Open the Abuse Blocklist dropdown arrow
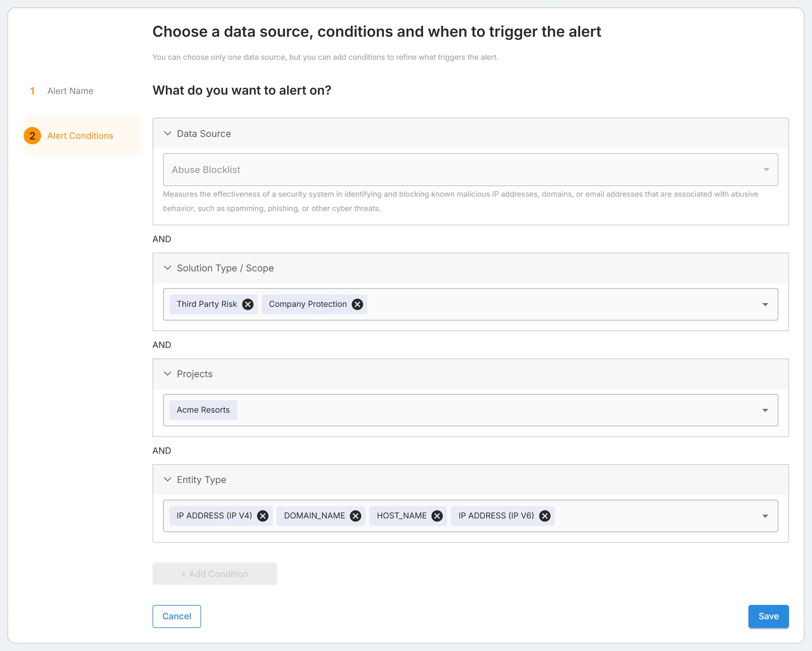Viewport: 812px width, 651px height. 766,169
